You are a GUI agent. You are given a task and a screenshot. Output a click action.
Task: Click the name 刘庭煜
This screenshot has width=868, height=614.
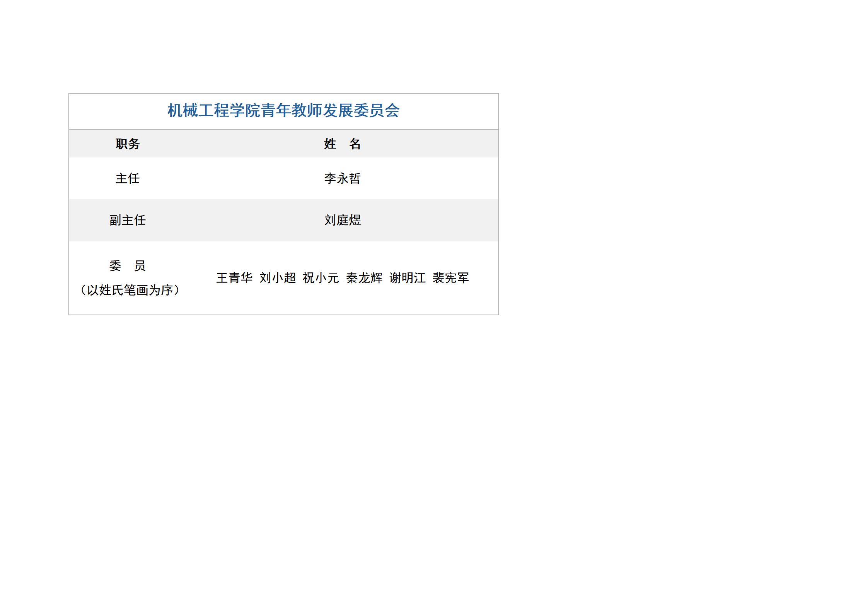point(342,220)
